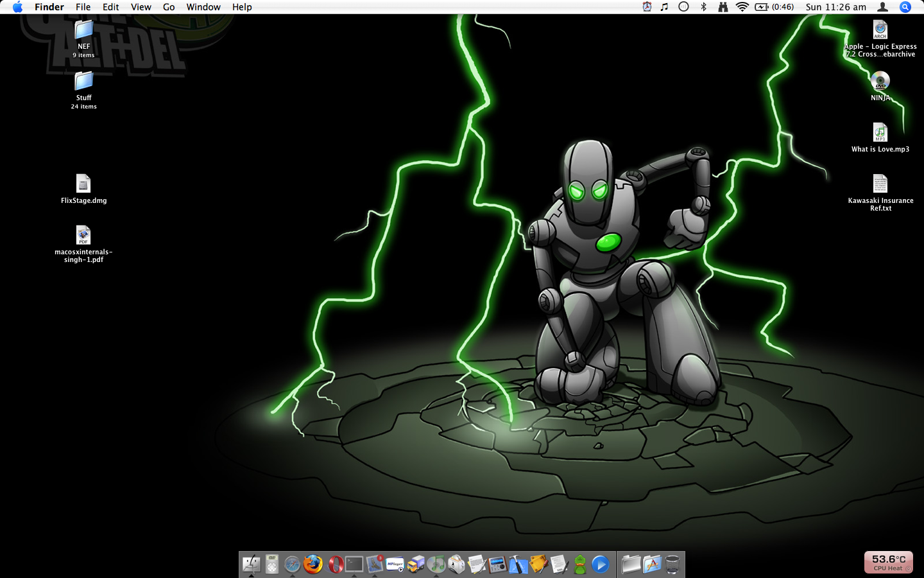
Task: Open the Applications folder in Dock
Action: tap(652, 565)
